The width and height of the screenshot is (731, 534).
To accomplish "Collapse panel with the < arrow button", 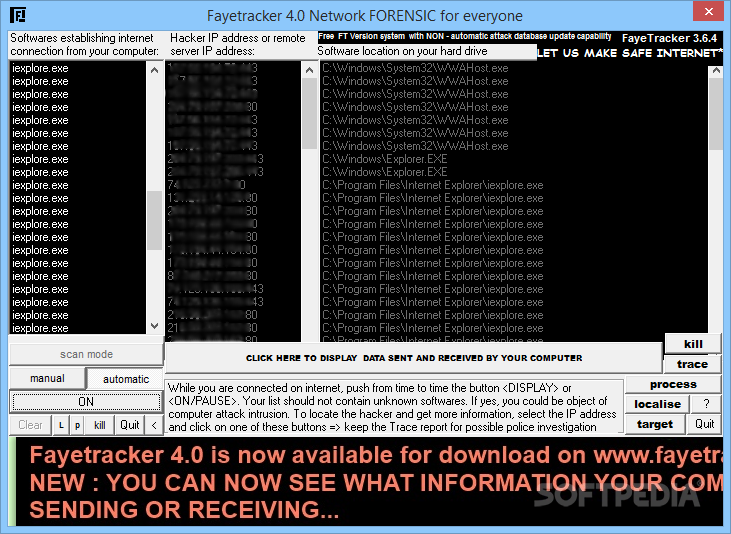I will [154, 425].
